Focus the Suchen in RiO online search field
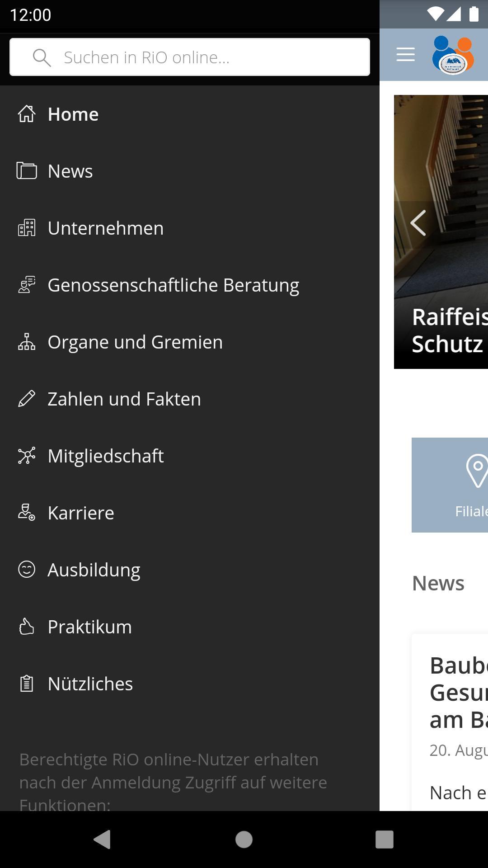Image resolution: width=488 pixels, height=868 pixels. (x=190, y=57)
